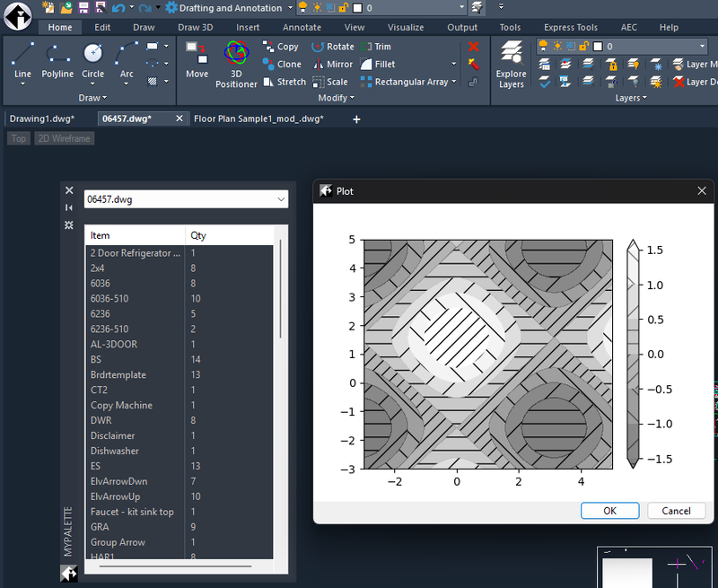Open the Annotate ribbon tab
Image resolution: width=718 pixels, height=588 pixels.
[302, 28]
